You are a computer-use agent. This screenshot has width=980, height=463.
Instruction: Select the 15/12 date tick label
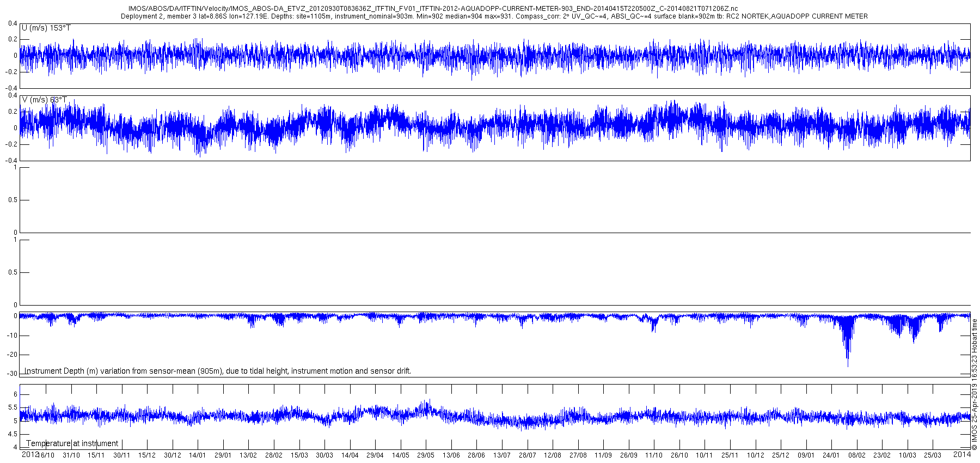tap(147, 455)
